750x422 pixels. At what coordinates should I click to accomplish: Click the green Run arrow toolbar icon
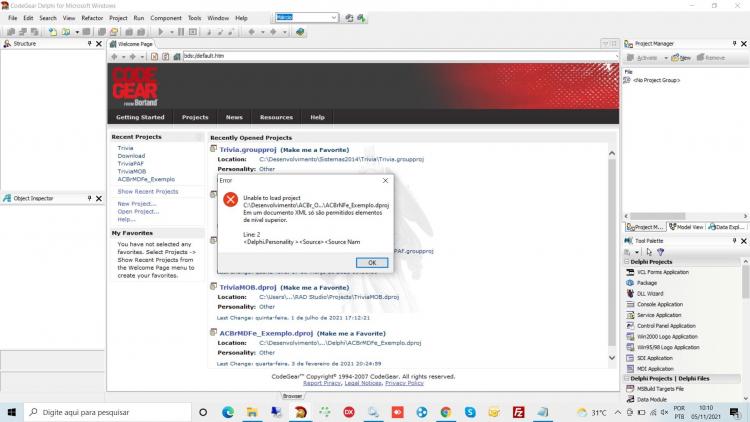pos(161,32)
